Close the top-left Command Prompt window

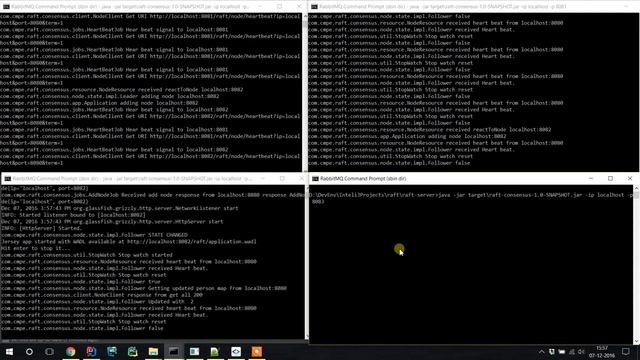pyautogui.click(x=299, y=7)
